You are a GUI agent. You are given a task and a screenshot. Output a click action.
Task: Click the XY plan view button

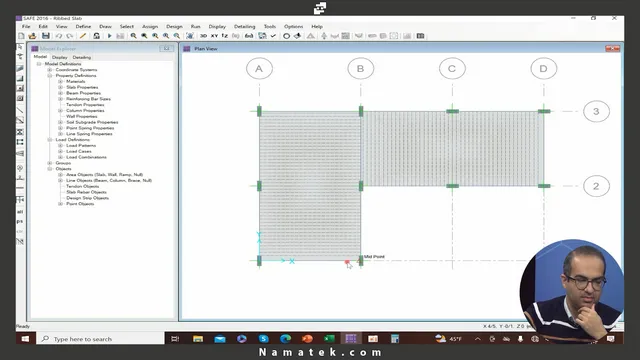pyautogui.click(x=214, y=36)
